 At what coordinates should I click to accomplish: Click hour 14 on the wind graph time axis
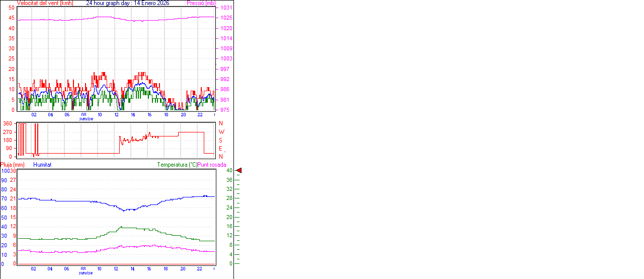(133, 114)
